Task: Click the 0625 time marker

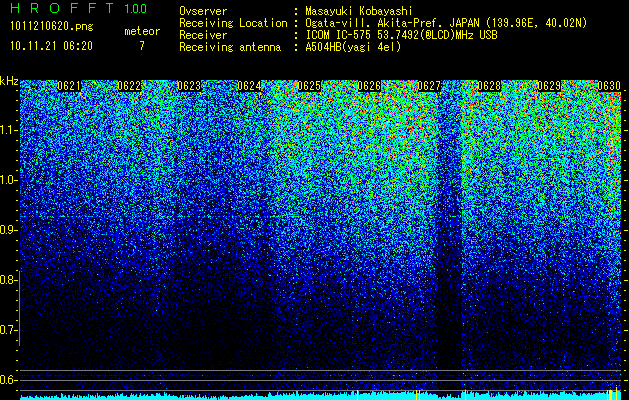Action: point(309,86)
